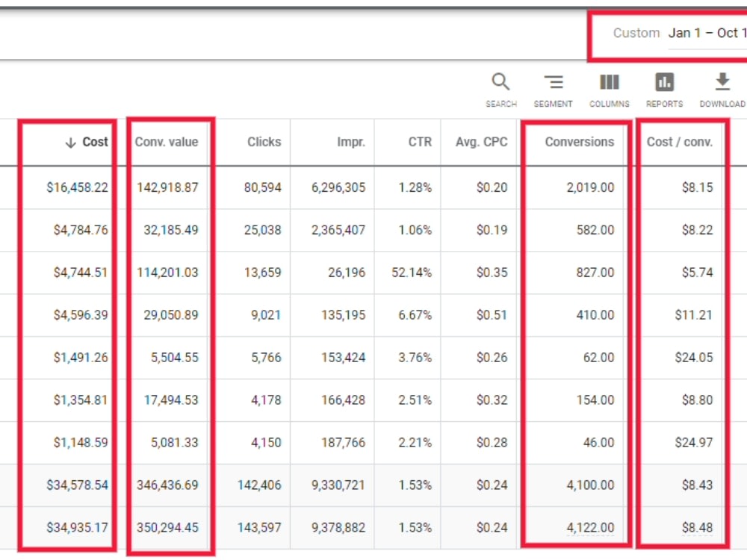Select total cost $34,578.54
The image size is (747, 560).
pos(77,485)
